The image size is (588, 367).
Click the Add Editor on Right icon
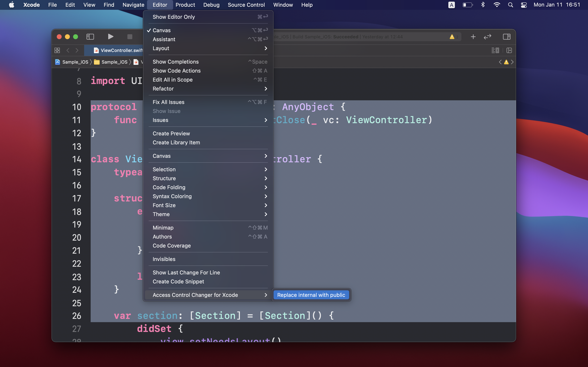(509, 50)
